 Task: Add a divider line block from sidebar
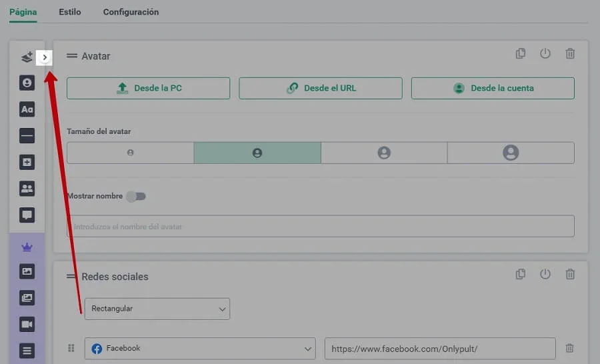27,136
